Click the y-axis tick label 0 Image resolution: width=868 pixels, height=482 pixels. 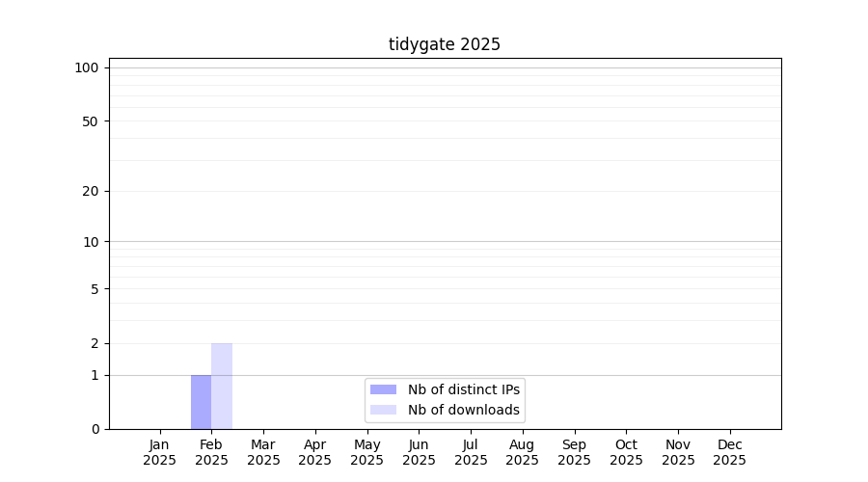point(95,429)
